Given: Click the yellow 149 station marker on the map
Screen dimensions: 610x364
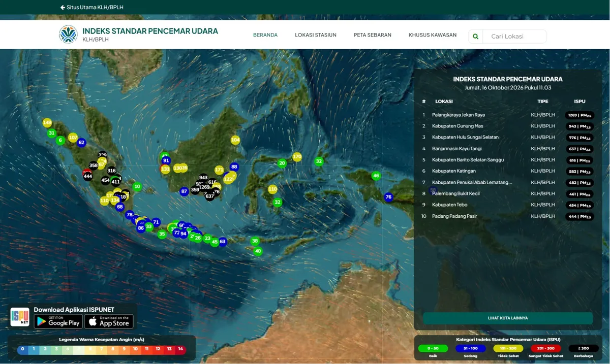Looking at the screenshot, I should [x=47, y=123].
